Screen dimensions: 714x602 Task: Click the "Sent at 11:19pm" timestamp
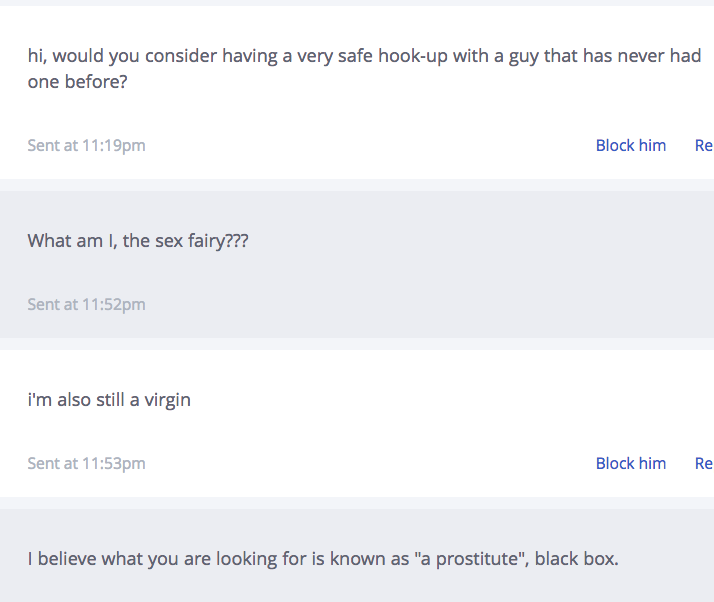pyautogui.click(x=86, y=145)
